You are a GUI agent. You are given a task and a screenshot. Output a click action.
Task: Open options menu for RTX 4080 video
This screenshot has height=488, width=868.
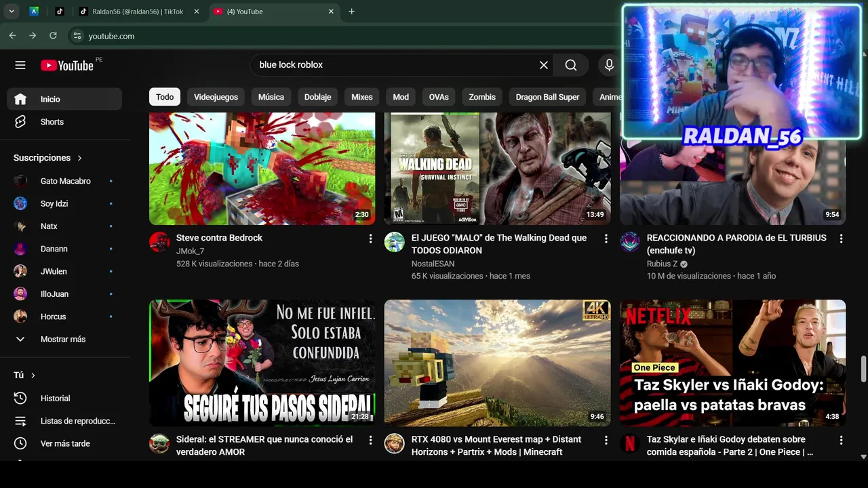(606, 440)
